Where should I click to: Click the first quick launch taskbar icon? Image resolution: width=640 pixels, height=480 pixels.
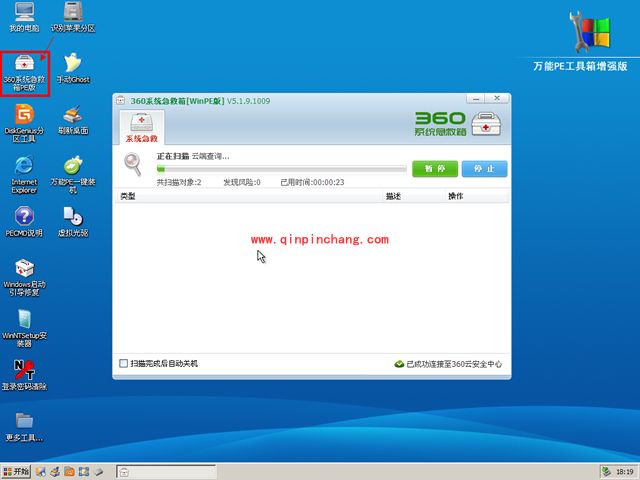click(40, 472)
